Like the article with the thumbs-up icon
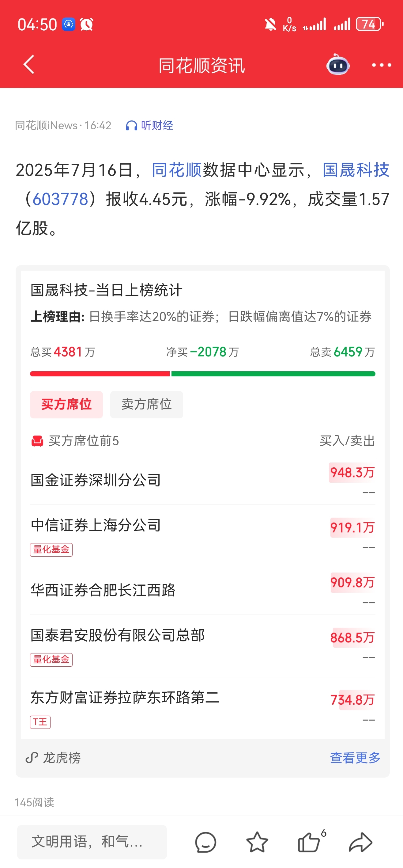 click(309, 842)
